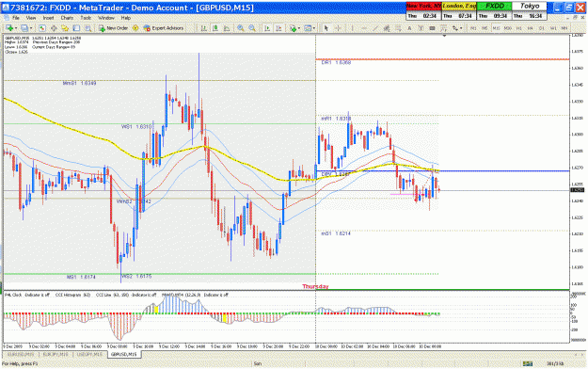Open the View menu
This screenshot has height=369, width=588.
tap(31, 18)
